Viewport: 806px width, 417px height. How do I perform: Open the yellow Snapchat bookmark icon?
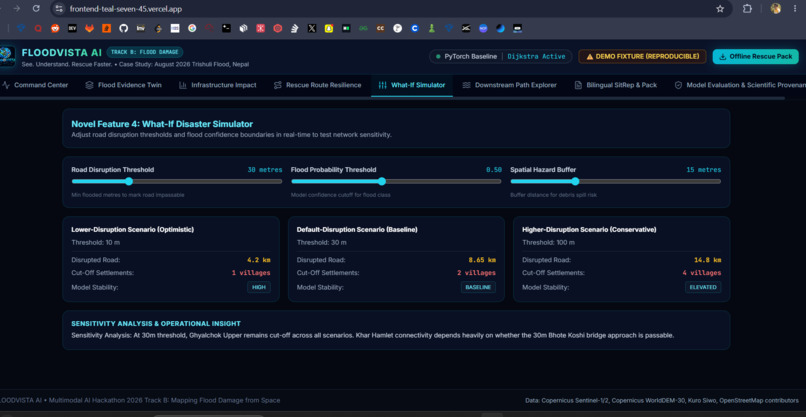tap(329, 29)
